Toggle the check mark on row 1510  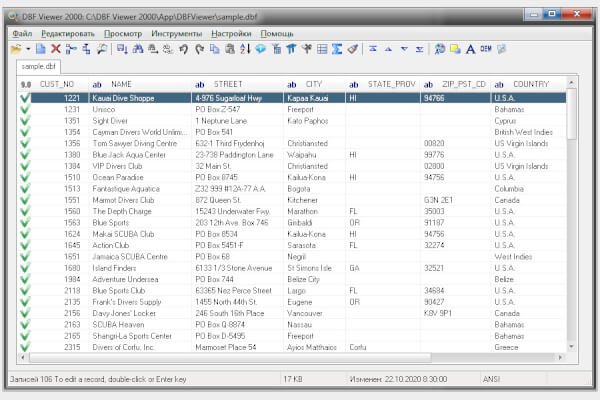25,178
